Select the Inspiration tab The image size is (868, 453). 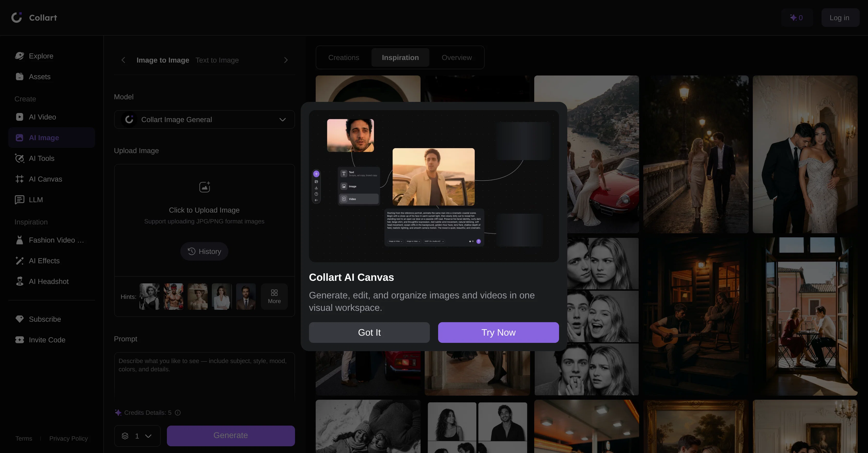pos(400,57)
